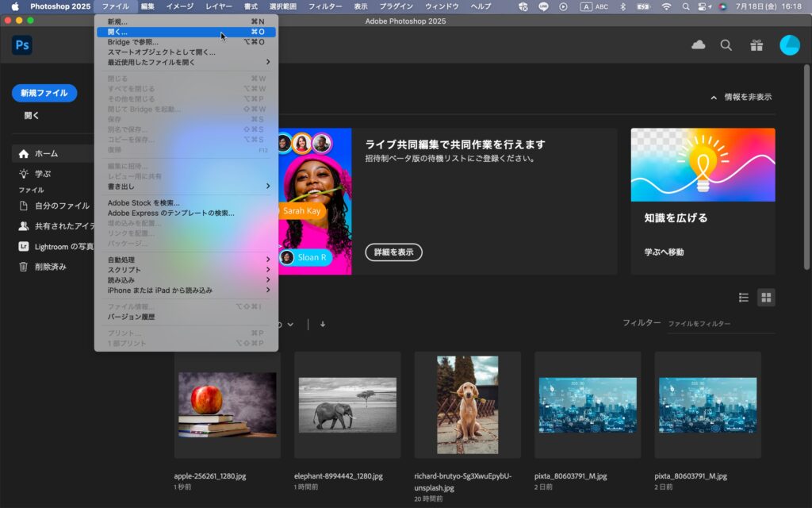Click the Bluetooth icon in menu bar
The height and width of the screenshot is (508, 812).
click(x=623, y=6)
